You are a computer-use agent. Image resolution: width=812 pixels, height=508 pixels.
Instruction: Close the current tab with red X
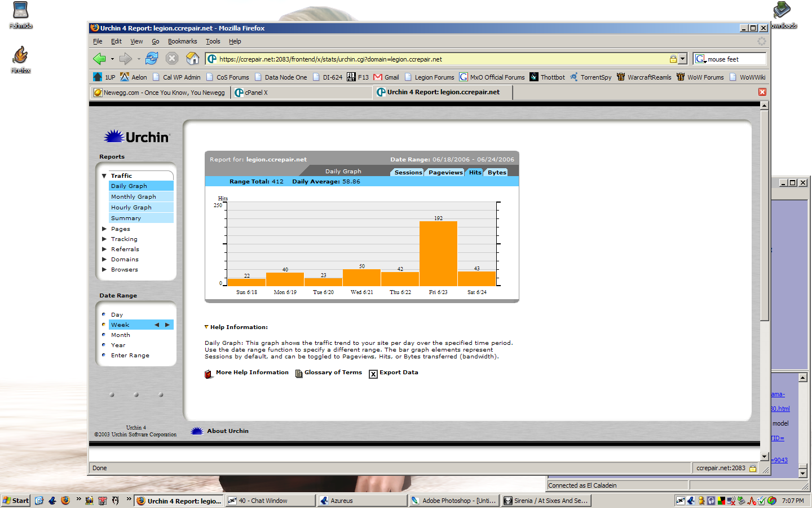762,92
